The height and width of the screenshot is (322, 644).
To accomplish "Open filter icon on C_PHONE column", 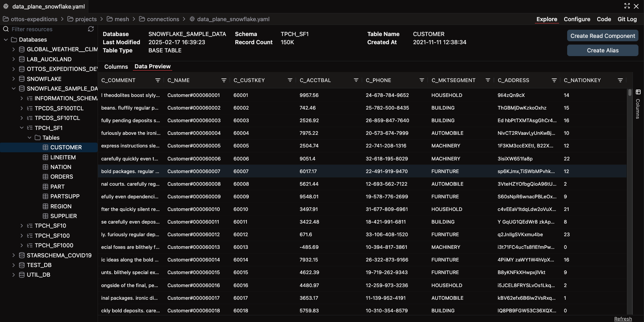I will pyautogui.click(x=422, y=80).
